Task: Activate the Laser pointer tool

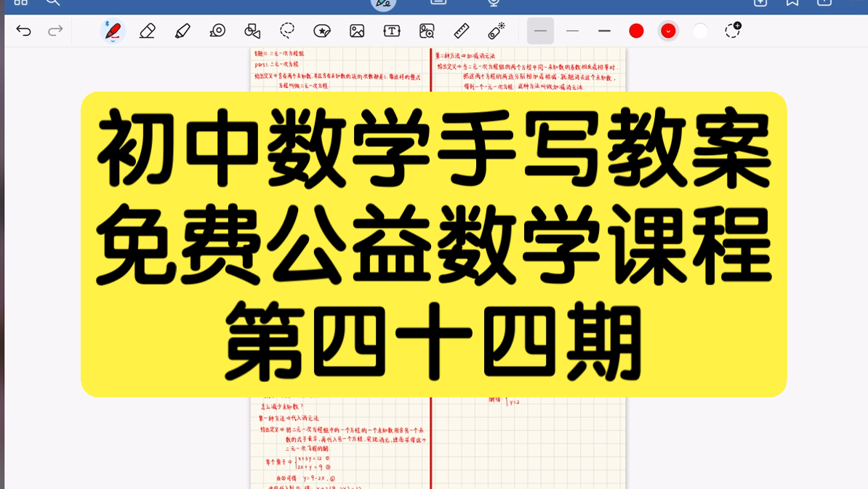Action: [493, 31]
